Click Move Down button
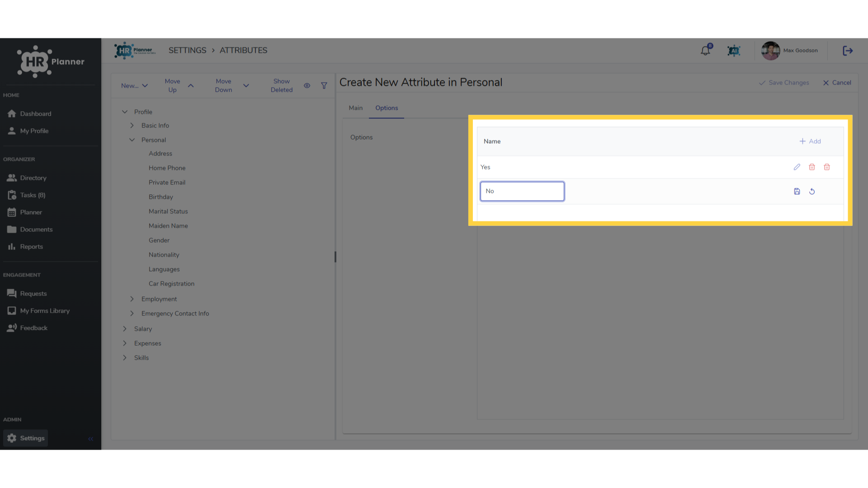 (231, 86)
